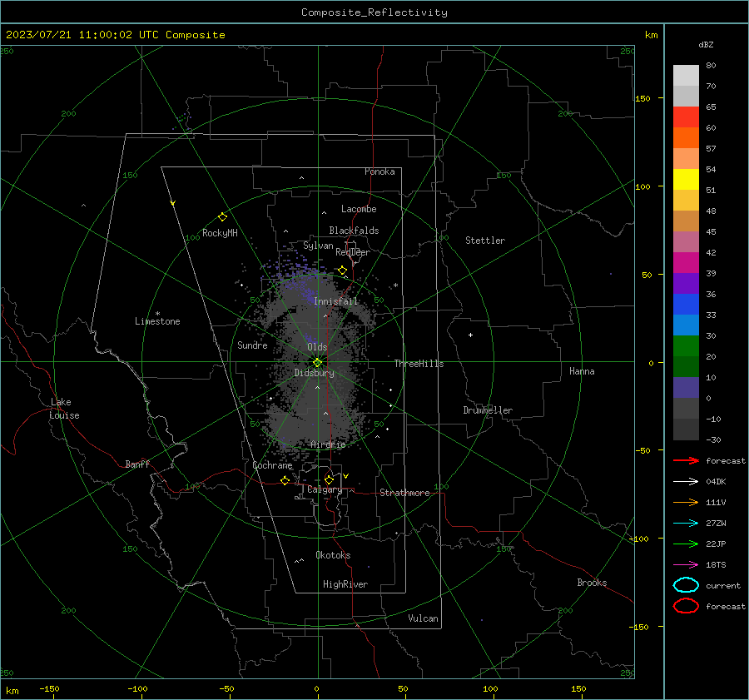Click the Hanna city label
The width and height of the screenshot is (749, 700).
[x=582, y=371]
